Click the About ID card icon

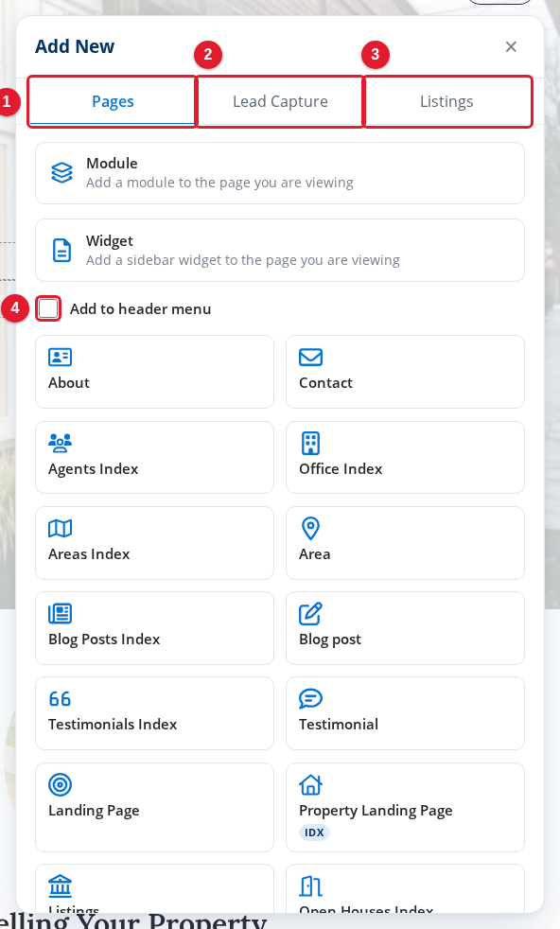point(60,358)
